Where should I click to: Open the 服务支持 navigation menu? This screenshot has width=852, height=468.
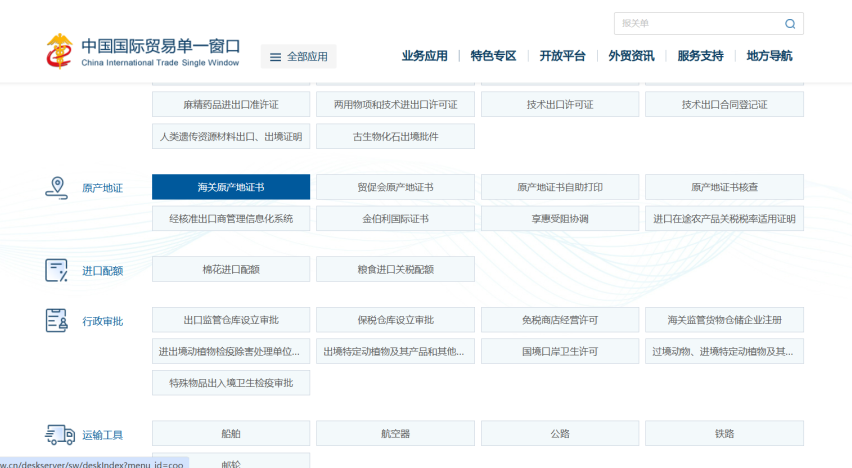(x=700, y=56)
